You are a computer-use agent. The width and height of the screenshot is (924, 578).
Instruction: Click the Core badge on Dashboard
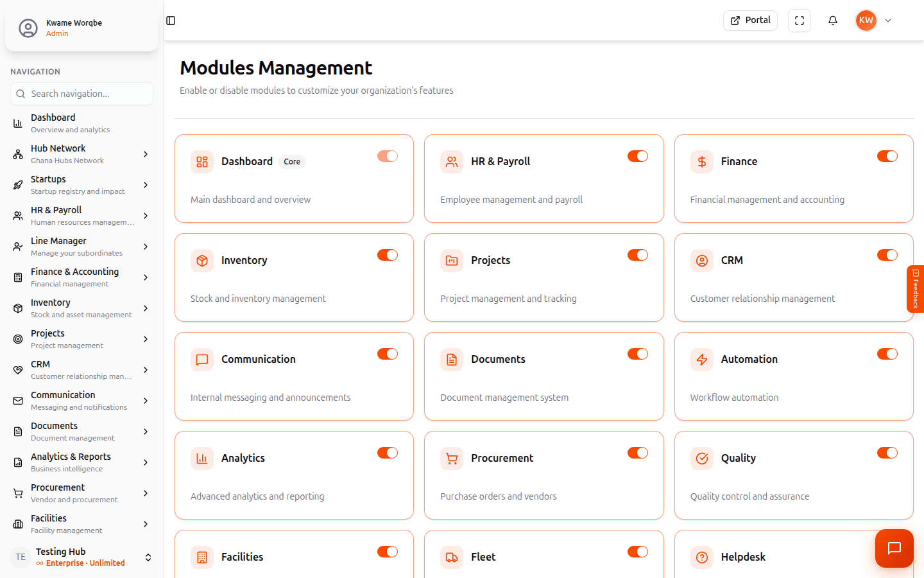pyautogui.click(x=292, y=162)
